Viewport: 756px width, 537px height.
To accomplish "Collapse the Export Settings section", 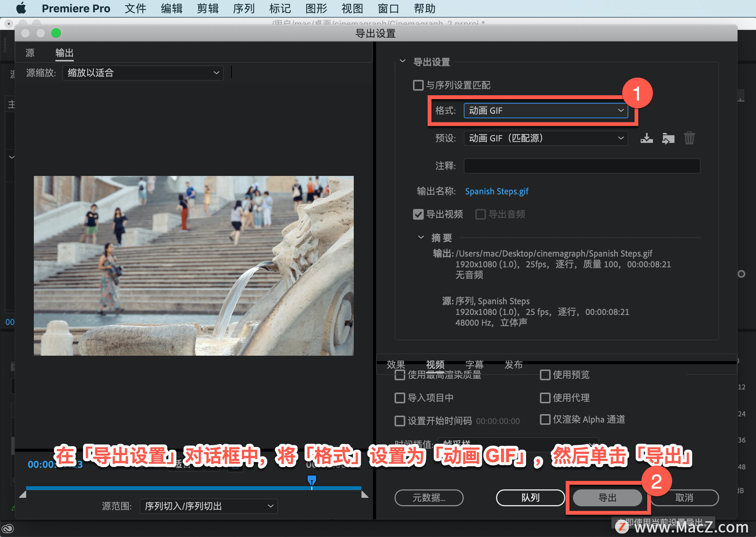I will [x=402, y=61].
